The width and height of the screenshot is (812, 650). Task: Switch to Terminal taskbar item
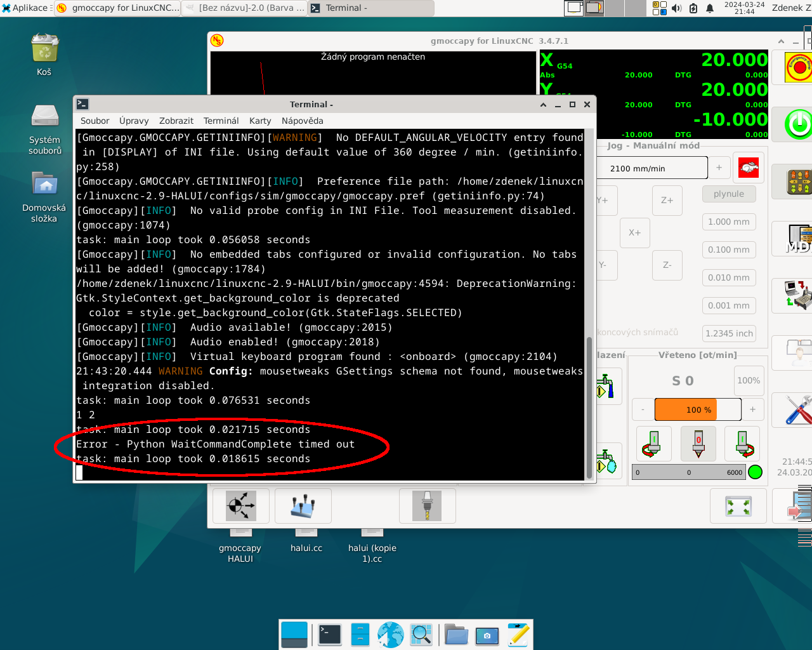[x=371, y=8]
